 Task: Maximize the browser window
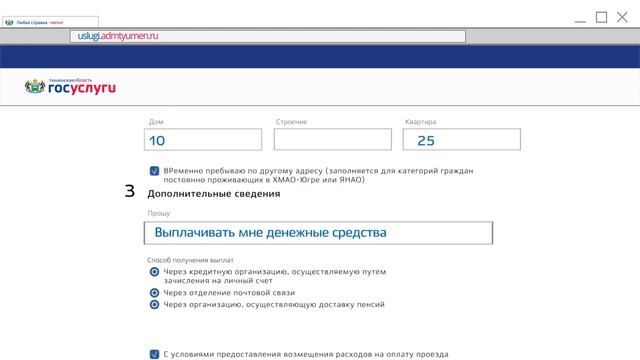[x=601, y=17]
